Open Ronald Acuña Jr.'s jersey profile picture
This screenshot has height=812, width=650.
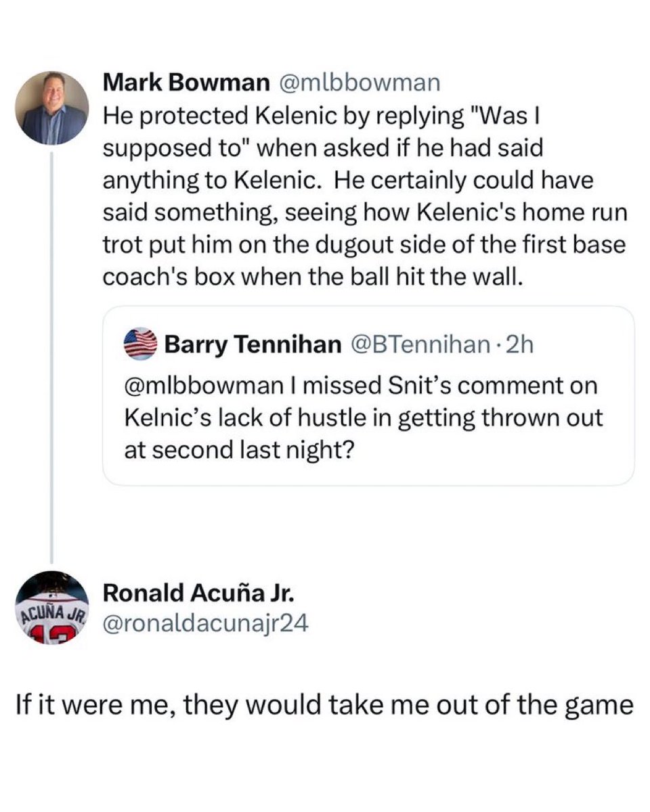[x=52, y=608]
